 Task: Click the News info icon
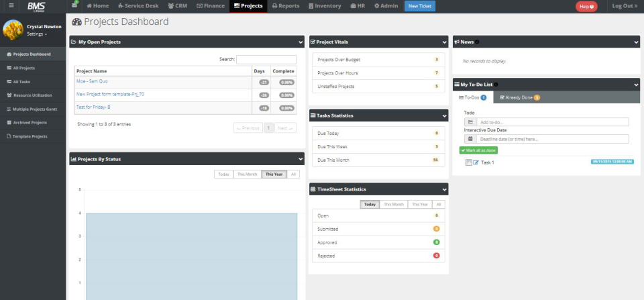click(x=477, y=42)
